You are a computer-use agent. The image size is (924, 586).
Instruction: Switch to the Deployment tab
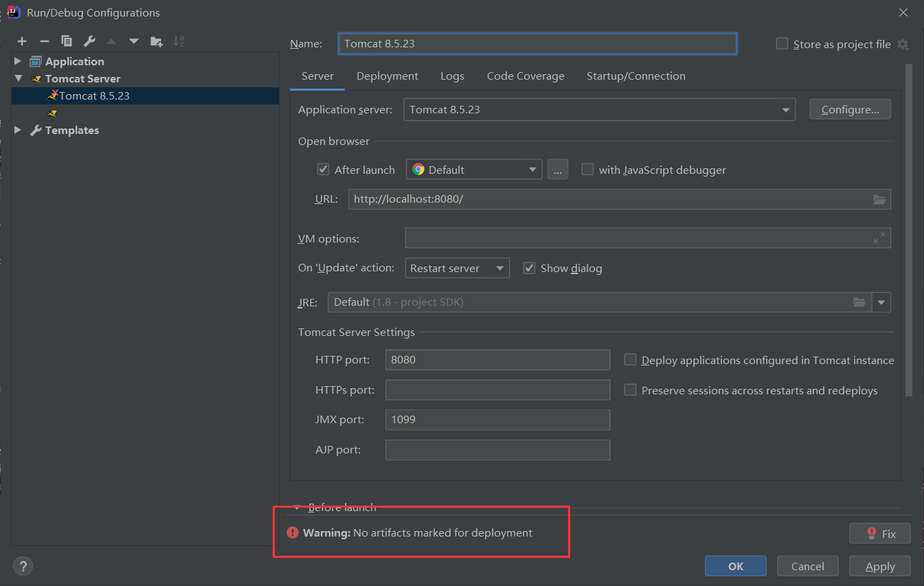coord(387,76)
